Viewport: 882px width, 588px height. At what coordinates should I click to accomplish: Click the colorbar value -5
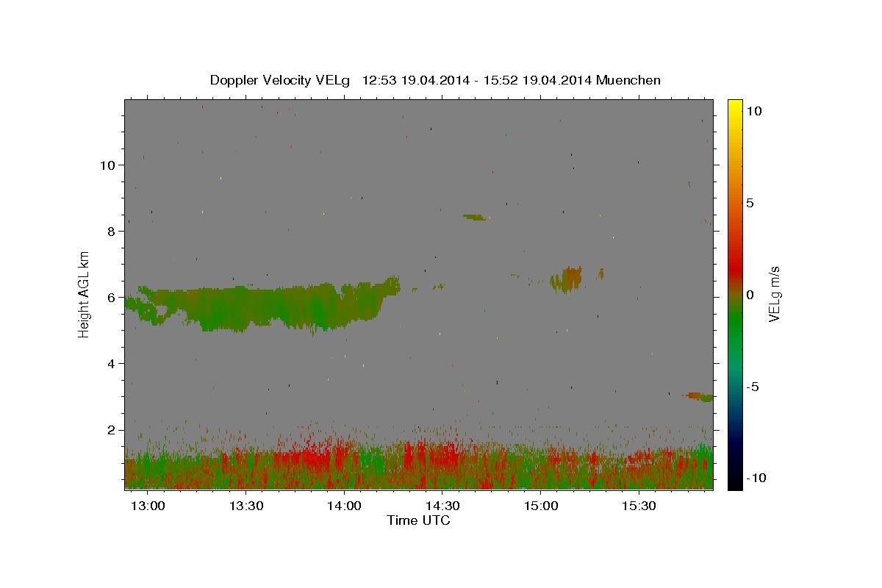coord(753,387)
